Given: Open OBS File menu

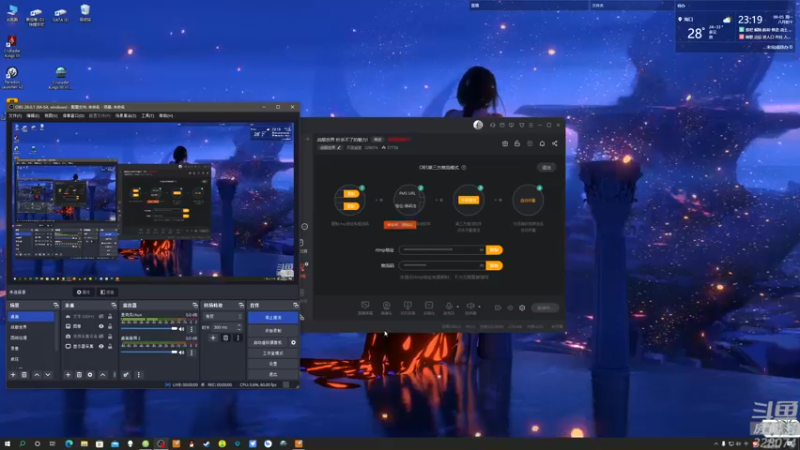Looking at the screenshot, I should pos(15,116).
